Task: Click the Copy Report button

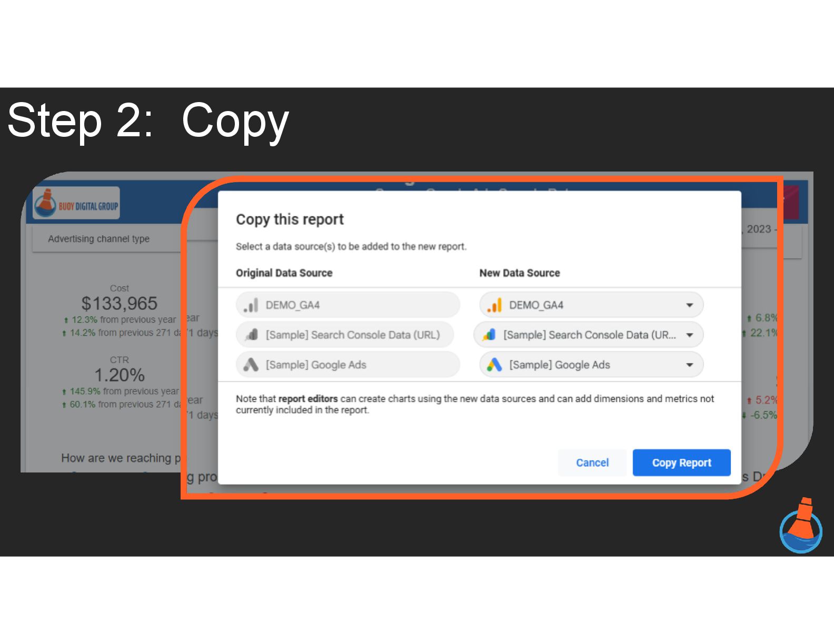Action: coord(681,462)
